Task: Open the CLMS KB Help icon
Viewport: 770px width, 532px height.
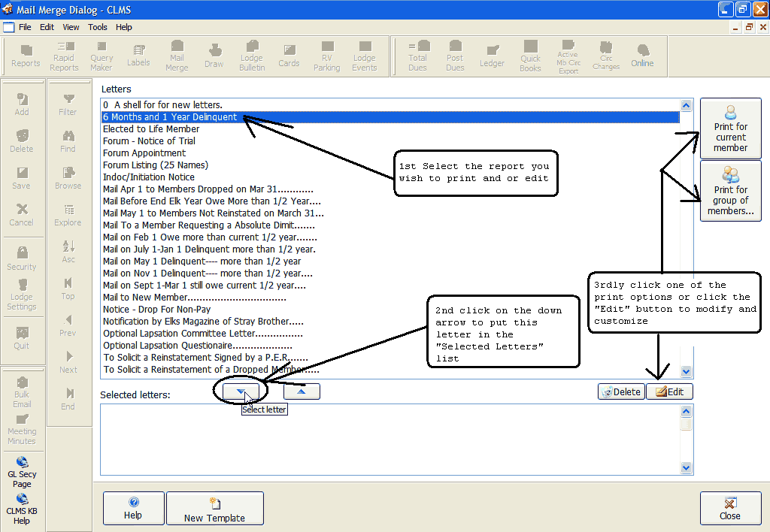Action: click(x=22, y=509)
